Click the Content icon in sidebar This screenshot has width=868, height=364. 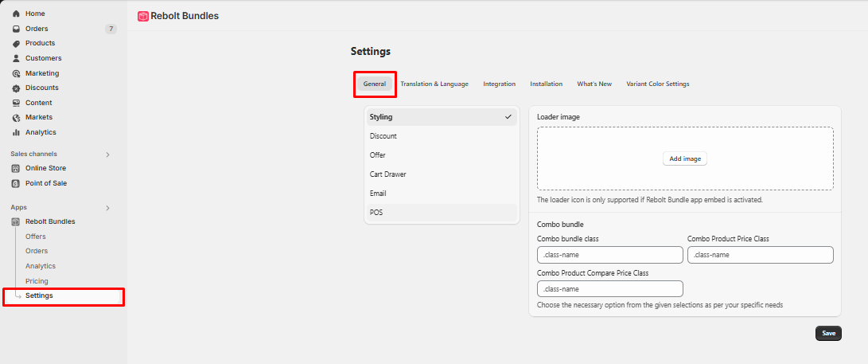[x=16, y=103]
